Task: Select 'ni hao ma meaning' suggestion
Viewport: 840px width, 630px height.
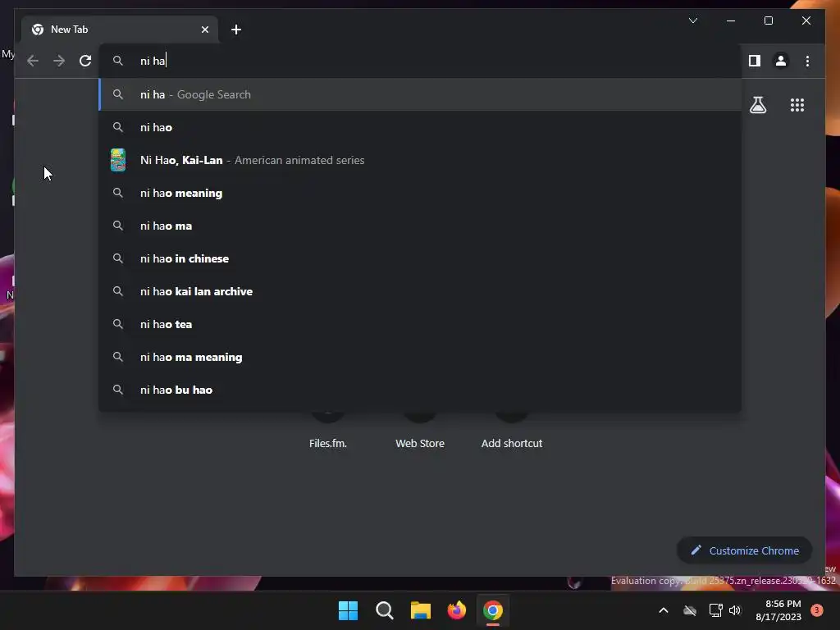Action: pyautogui.click(x=420, y=357)
